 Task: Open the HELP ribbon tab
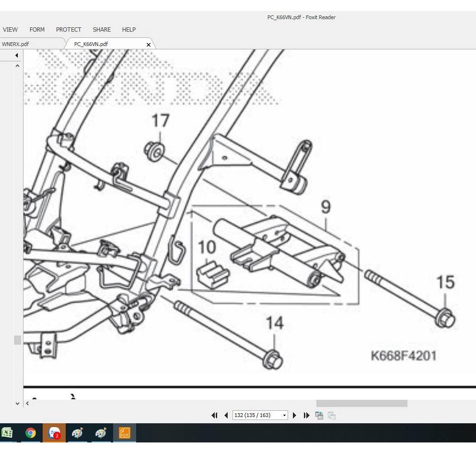click(129, 30)
